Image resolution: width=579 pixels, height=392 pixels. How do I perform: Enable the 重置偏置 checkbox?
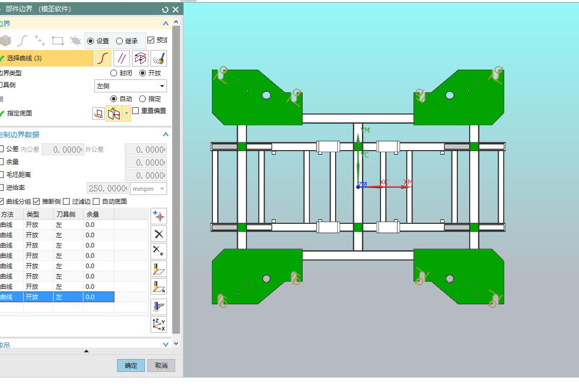[x=136, y=110]
